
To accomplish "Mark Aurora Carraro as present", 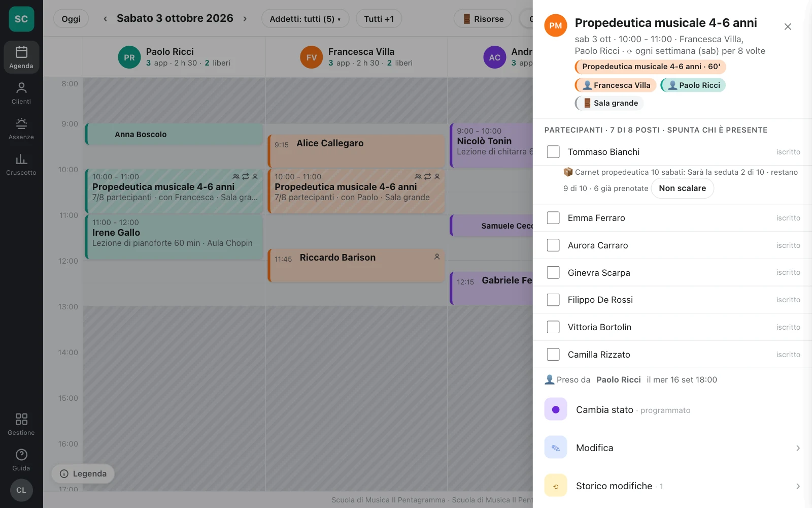I will coord(553,245).
